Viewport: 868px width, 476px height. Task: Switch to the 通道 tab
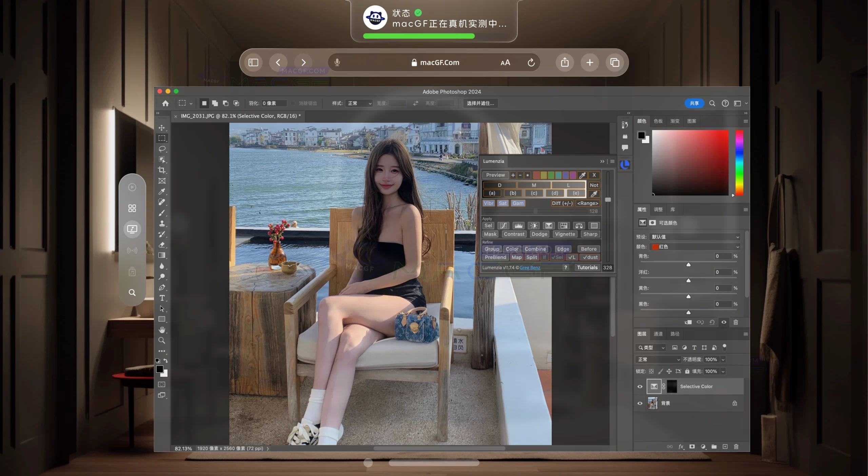(x=658, y=334)
